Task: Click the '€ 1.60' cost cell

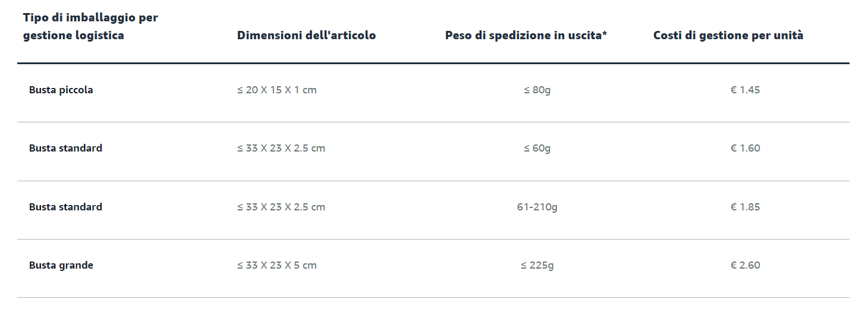Action: coord(745,149)
